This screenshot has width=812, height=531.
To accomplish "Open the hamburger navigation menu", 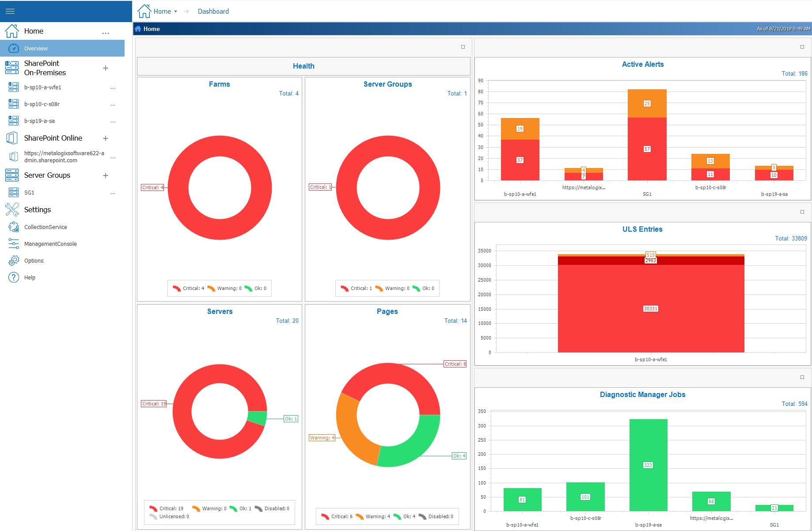I will click(x=10, y=11).
